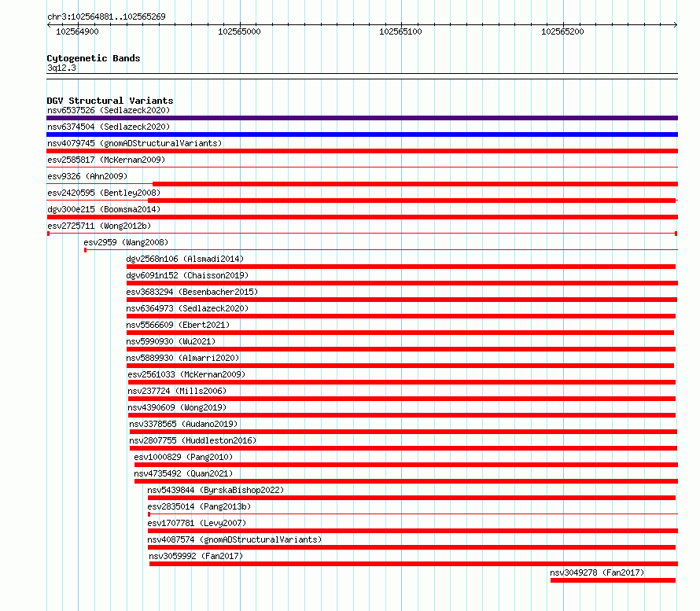Screen dimensions: 700x611
Task: Select the short red nsv3049278 variant bar
Action: 613,580
